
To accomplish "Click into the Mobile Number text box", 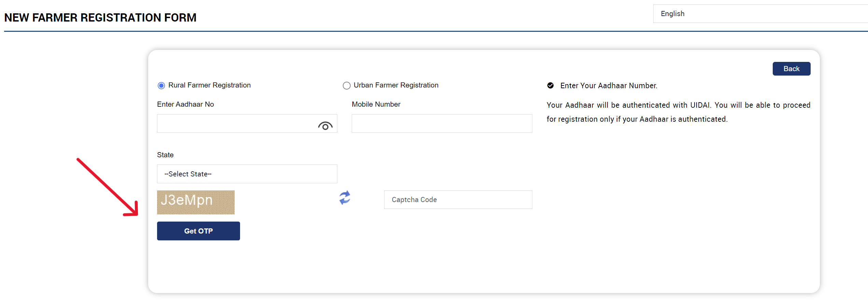I will tap(442, 124).
